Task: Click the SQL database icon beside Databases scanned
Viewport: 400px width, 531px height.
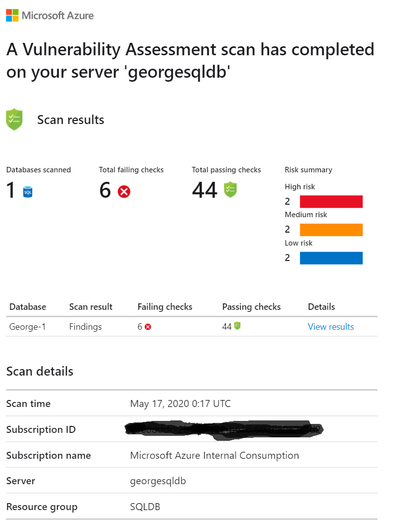Action: 27,192
